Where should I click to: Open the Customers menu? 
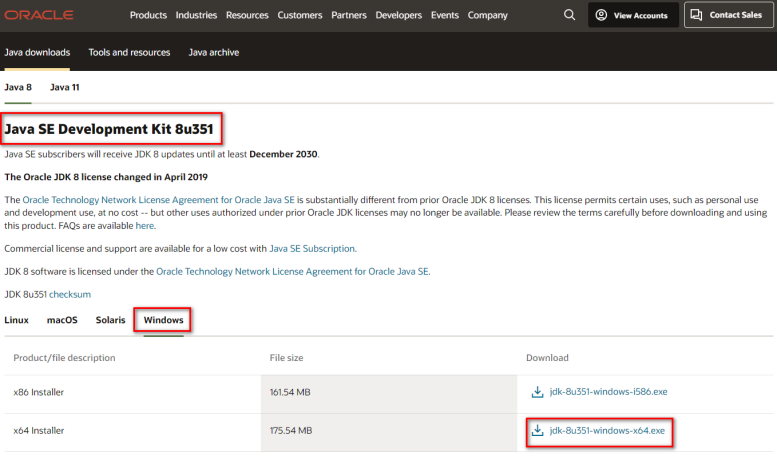point(300,15)
